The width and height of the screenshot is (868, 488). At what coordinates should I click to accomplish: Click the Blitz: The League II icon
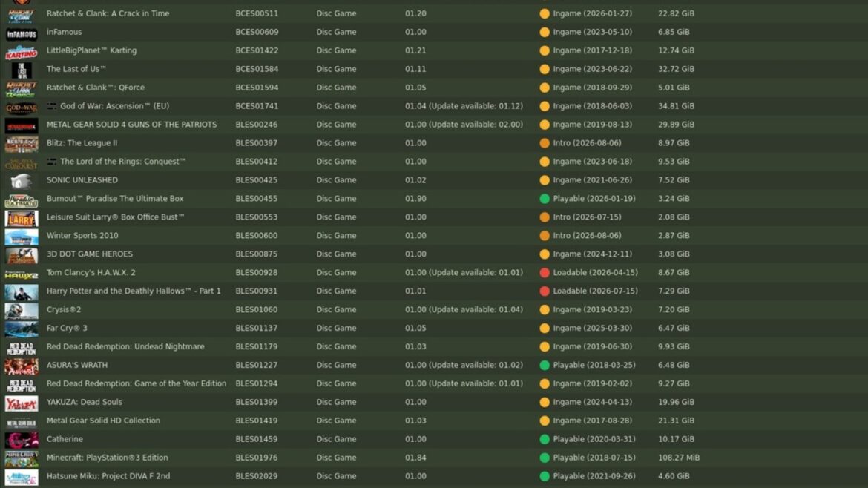22,145
